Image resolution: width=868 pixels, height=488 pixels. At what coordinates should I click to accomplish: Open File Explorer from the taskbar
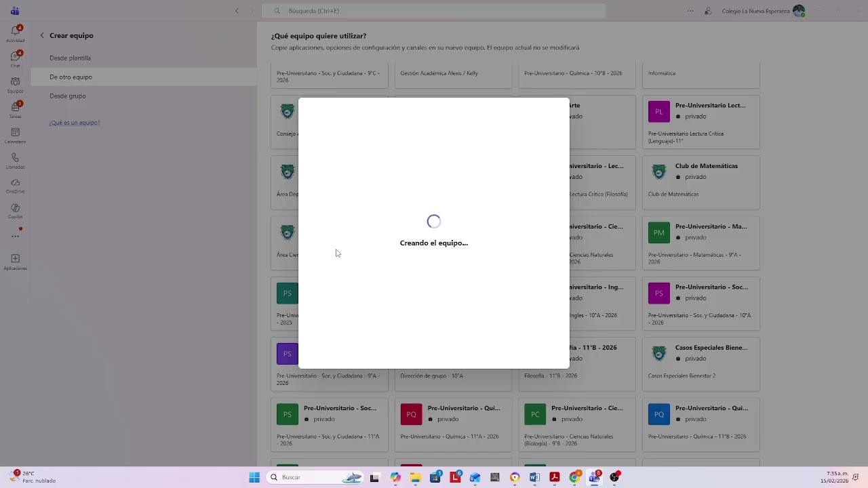[x=415, y=477]
